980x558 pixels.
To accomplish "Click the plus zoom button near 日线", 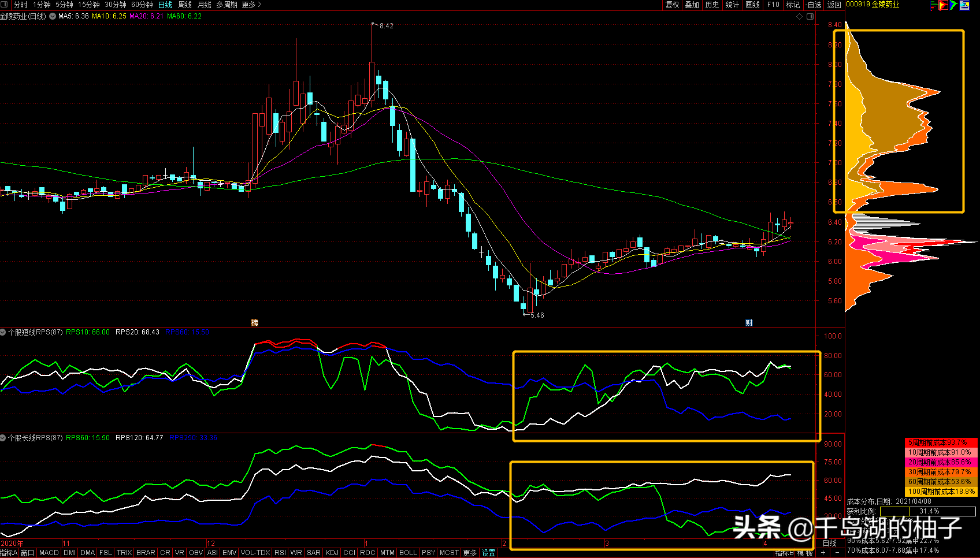I will [x=823, y=553].
